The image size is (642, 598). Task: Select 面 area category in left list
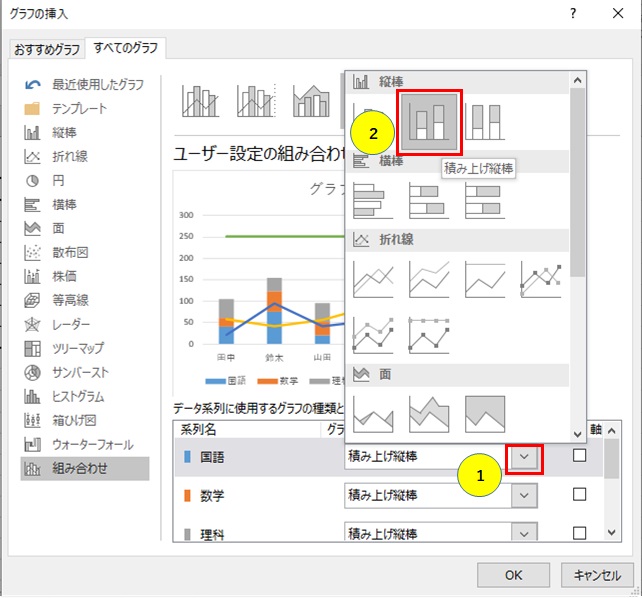(x=85, y=228)
